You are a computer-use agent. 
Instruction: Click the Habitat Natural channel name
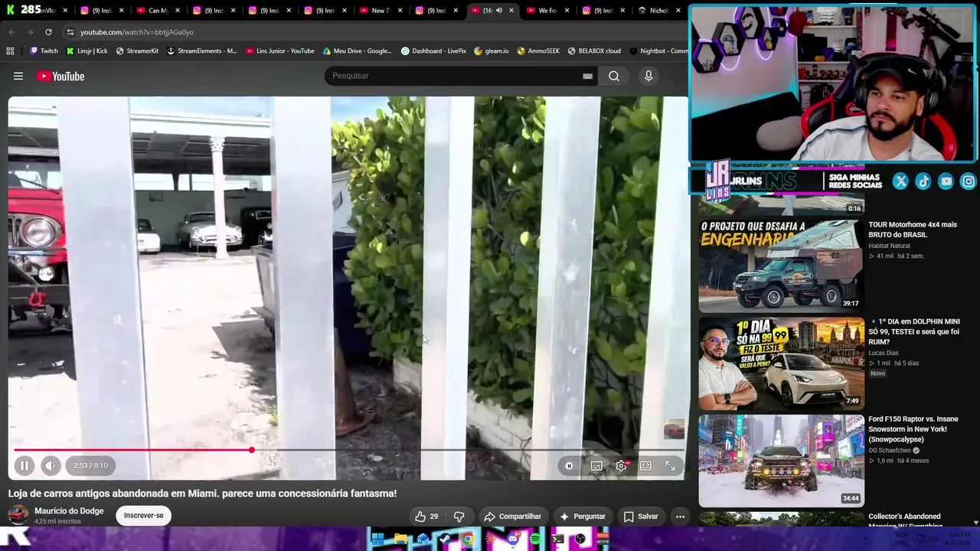(x=889, y=246)
